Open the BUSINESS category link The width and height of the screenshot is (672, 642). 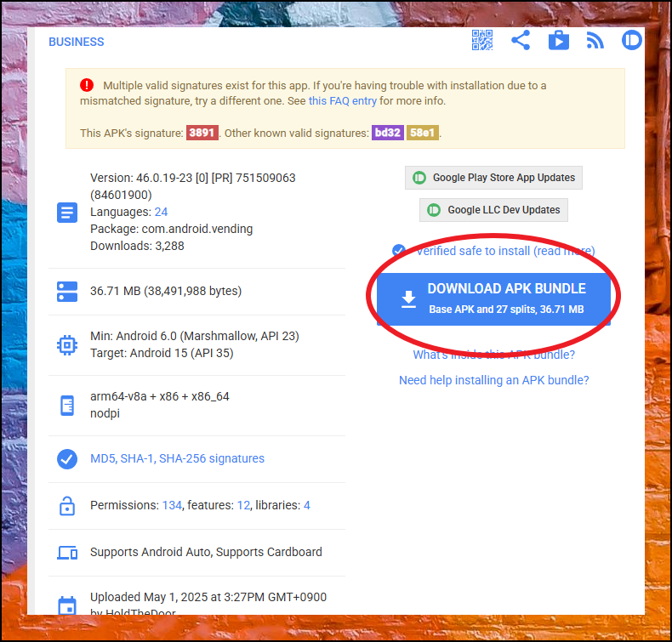(x=77, y=42)
